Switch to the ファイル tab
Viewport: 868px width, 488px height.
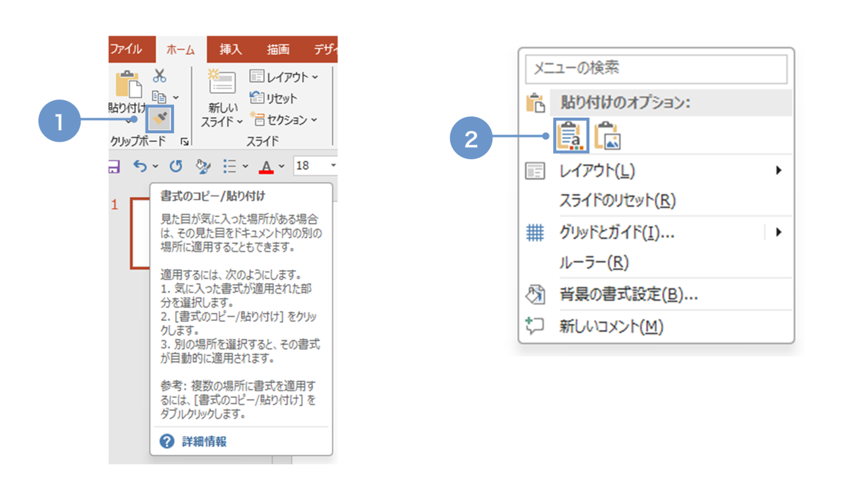click(126, 49)
